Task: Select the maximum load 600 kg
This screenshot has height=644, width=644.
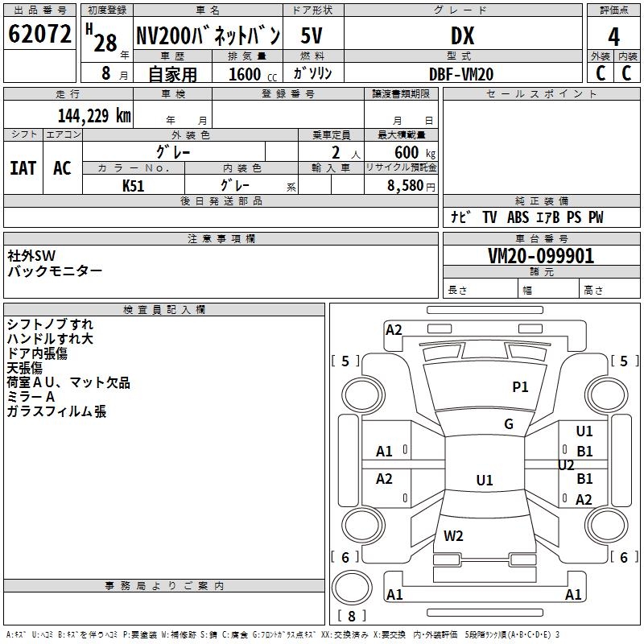Action: (415, 153)
